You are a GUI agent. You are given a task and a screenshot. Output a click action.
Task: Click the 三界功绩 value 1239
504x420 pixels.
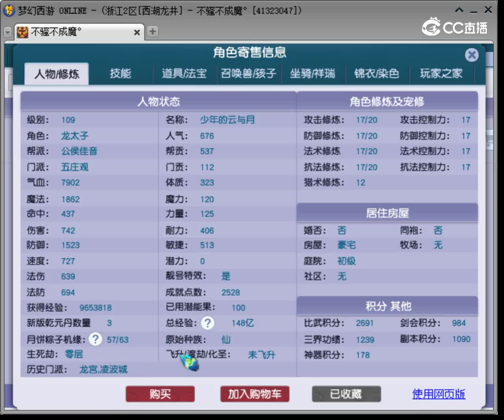365,340
